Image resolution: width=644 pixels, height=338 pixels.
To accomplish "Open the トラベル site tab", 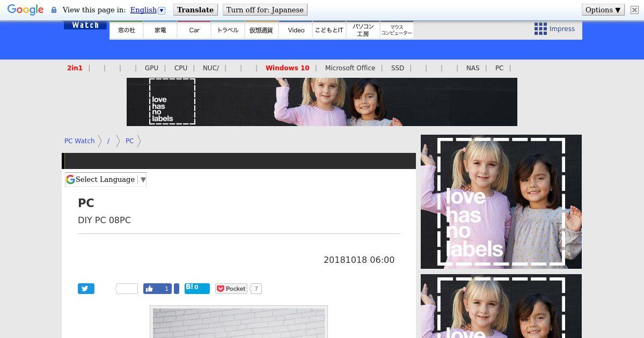I will pyautogui.click(x=228, y=30).
